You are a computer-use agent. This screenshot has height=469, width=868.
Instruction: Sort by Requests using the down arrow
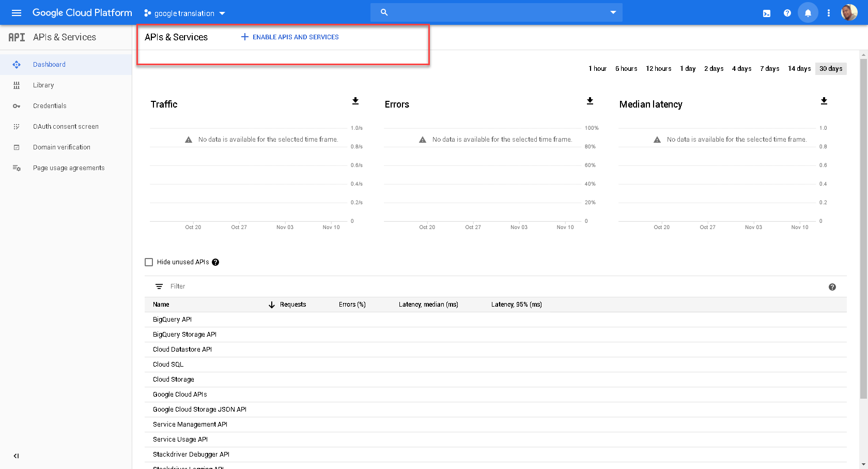click(272, 305)
